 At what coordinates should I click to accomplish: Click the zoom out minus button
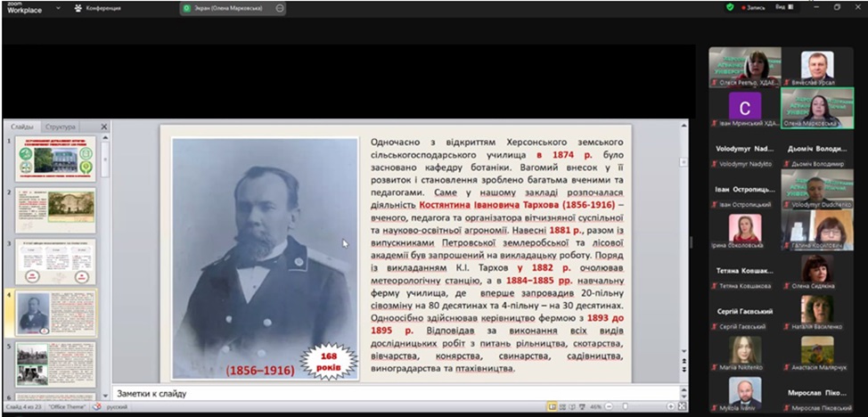[x=608, y=407]
